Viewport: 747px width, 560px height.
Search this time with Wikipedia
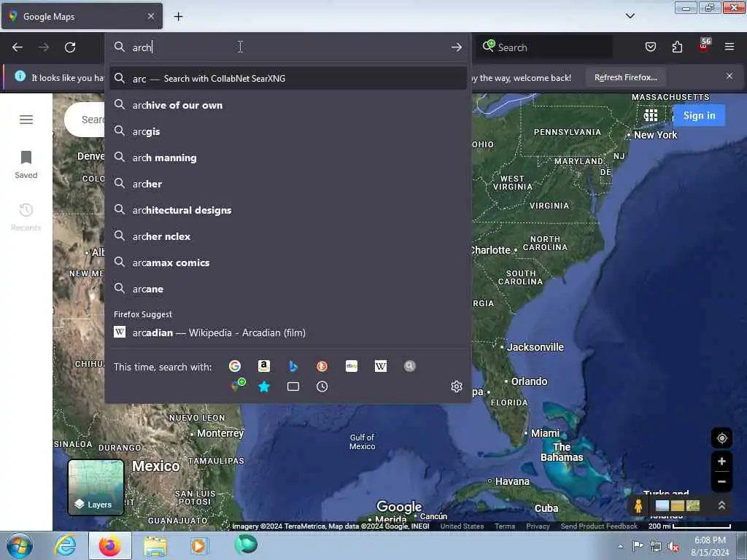click(x=381, y=366)
